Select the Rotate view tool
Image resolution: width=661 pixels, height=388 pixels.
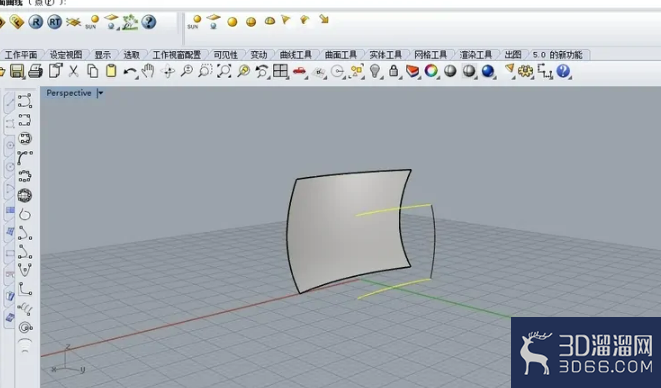tap(168, 71)
